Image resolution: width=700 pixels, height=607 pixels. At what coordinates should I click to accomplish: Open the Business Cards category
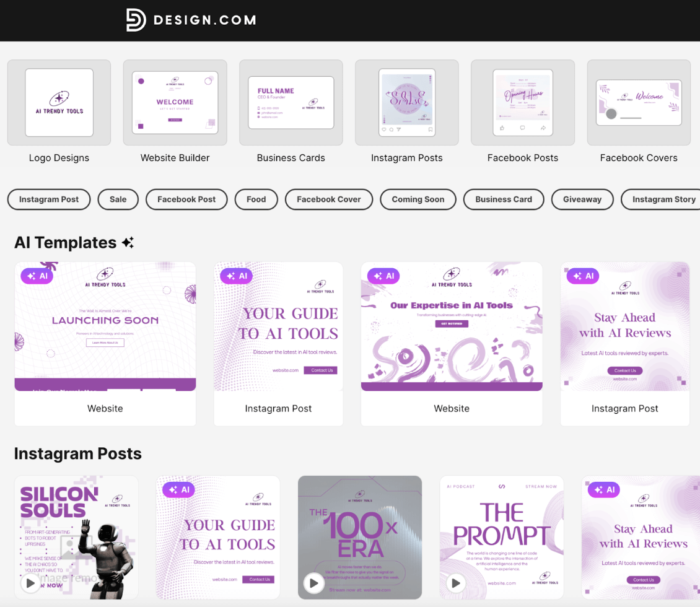[x=291, y=111]
